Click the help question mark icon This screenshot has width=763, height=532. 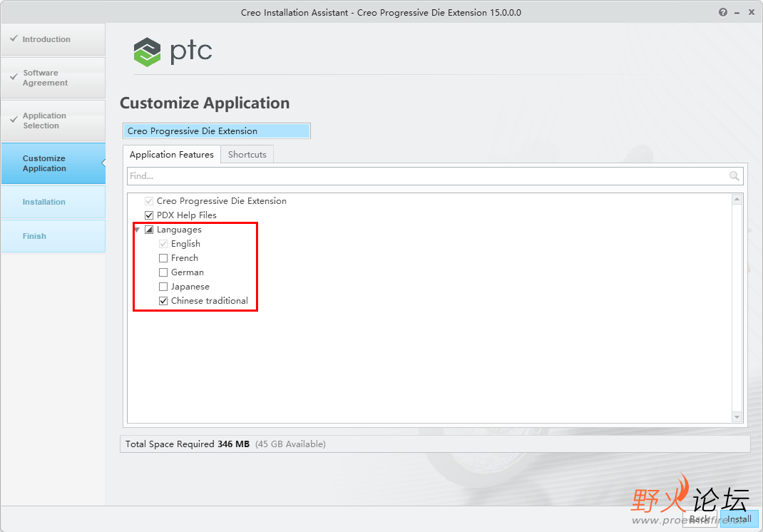[723, 12]
